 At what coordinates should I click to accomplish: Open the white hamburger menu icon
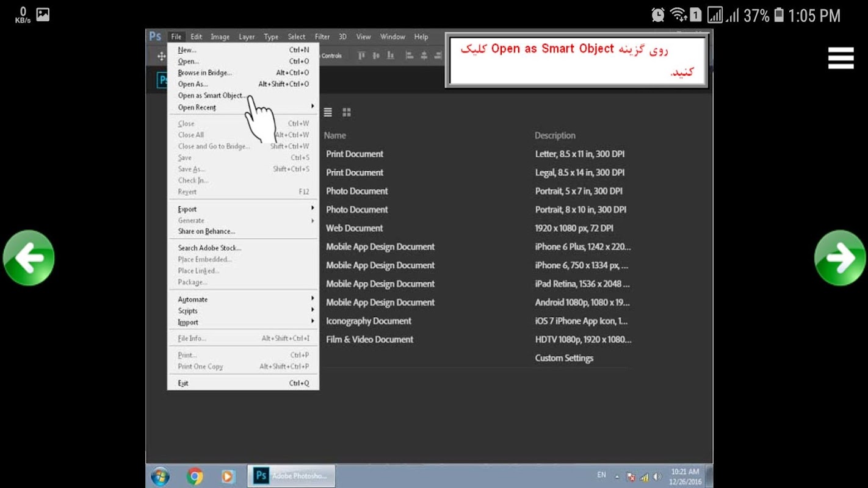coord(841,58)
